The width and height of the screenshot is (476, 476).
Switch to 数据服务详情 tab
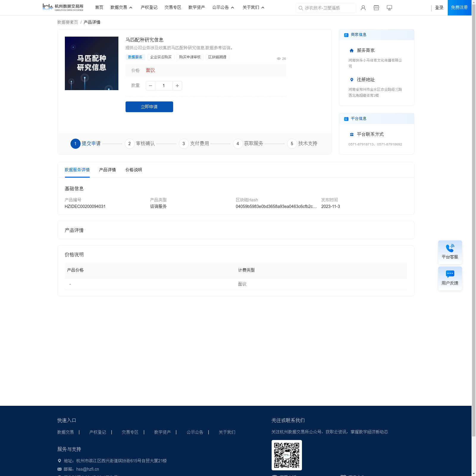[77, 170]
